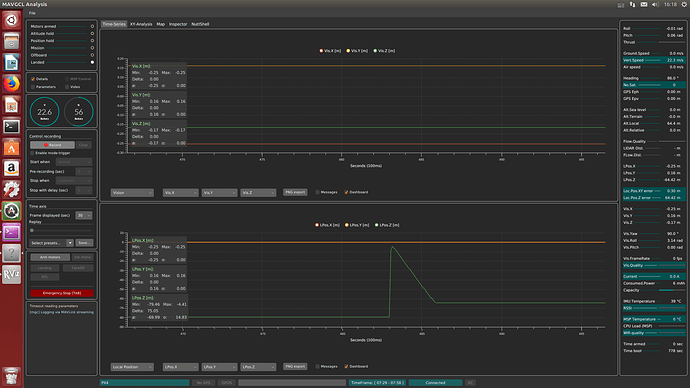690x388 pixels.
Task: Open the black Terminal icon in dock
Action: click(x=11, y=126)
